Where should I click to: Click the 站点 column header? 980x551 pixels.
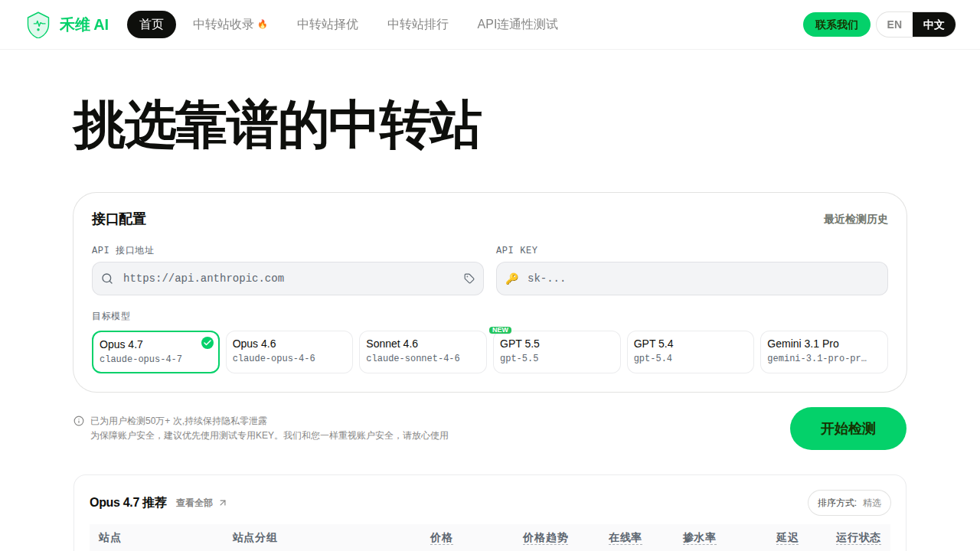pos(110,538)
